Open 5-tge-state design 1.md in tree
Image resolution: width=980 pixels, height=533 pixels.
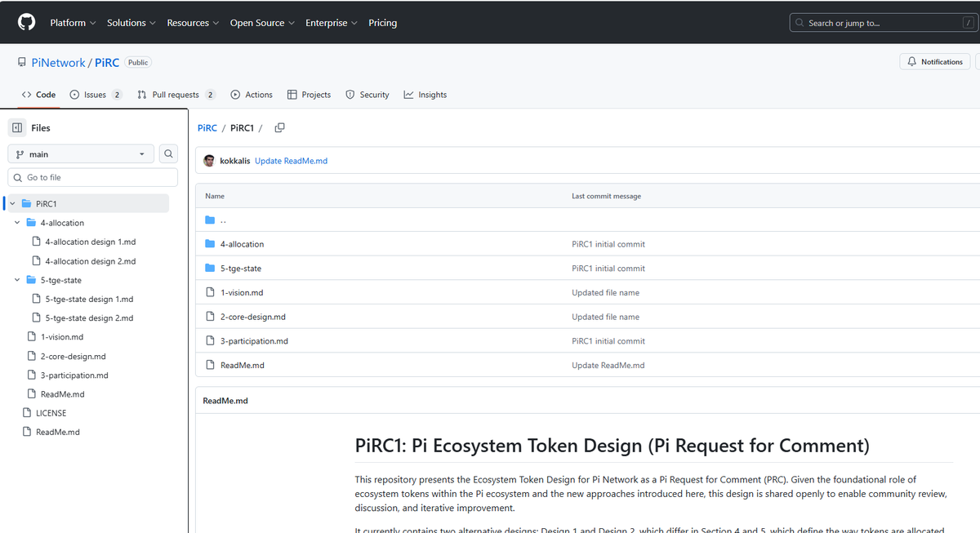coord(89,299)
